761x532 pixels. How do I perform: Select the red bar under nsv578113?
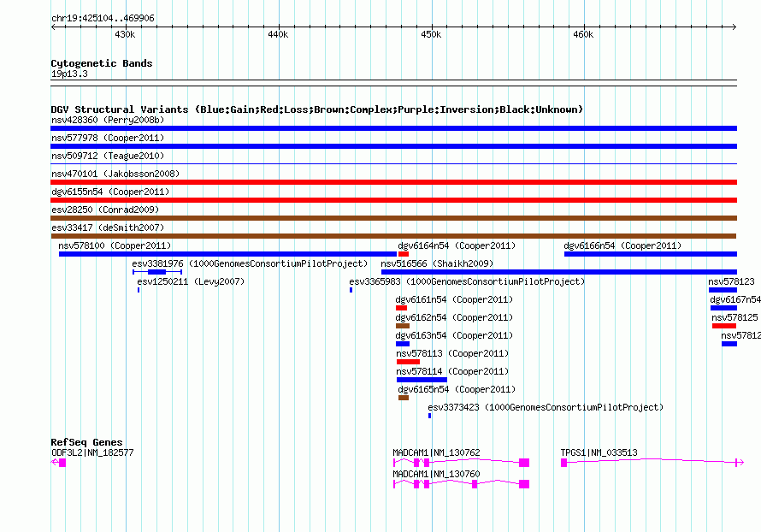click(408, 362)
